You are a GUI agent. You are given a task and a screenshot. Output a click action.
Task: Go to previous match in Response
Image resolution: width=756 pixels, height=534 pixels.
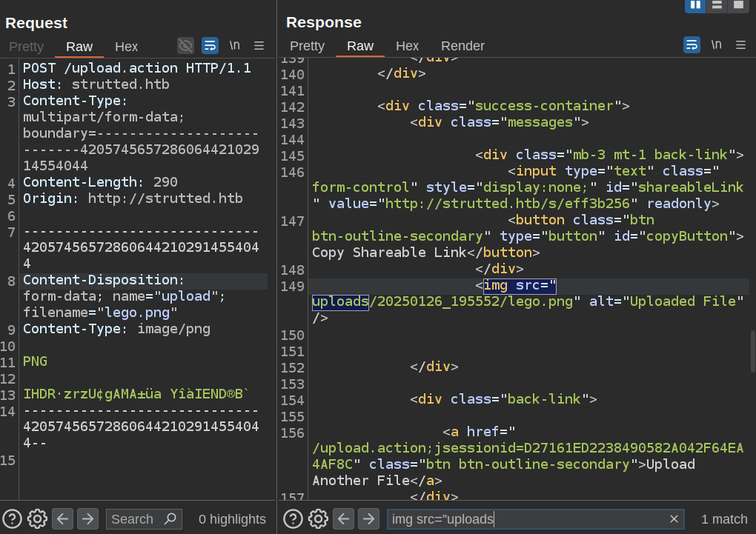coord(343,518)
